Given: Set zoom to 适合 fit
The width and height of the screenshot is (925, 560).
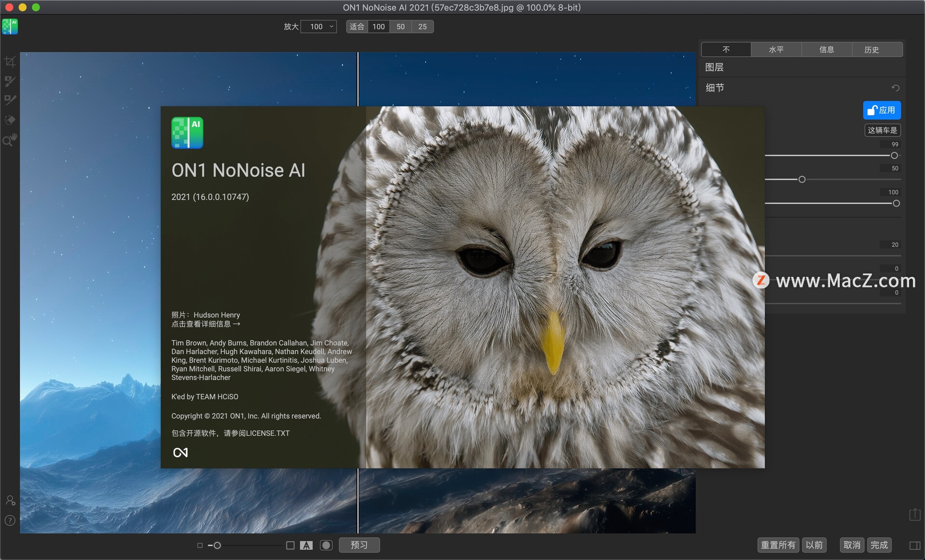Looking at the screenshot, I should pyautogui.click(x=357, y=26).
